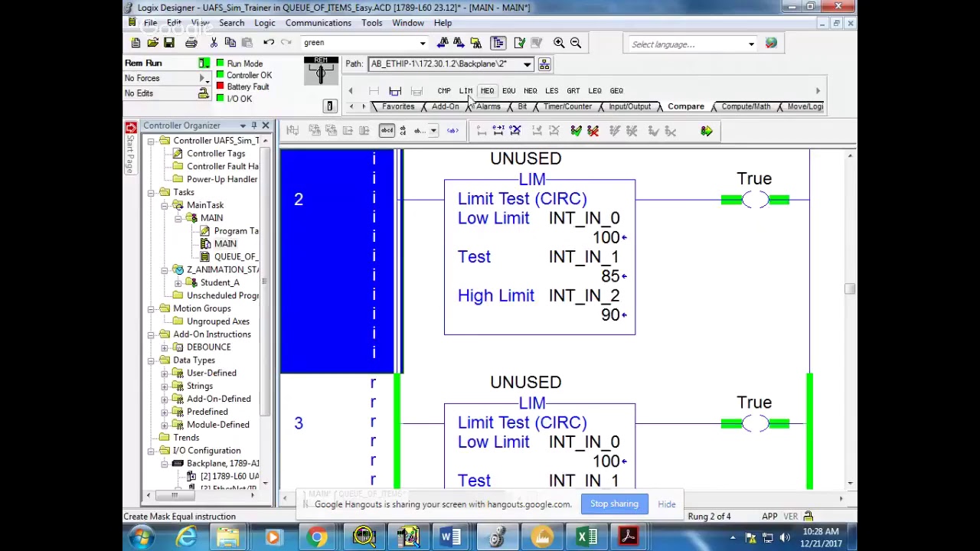
Task: Toggle the Controller Organizer pin
Action: (x=254, y=126)
